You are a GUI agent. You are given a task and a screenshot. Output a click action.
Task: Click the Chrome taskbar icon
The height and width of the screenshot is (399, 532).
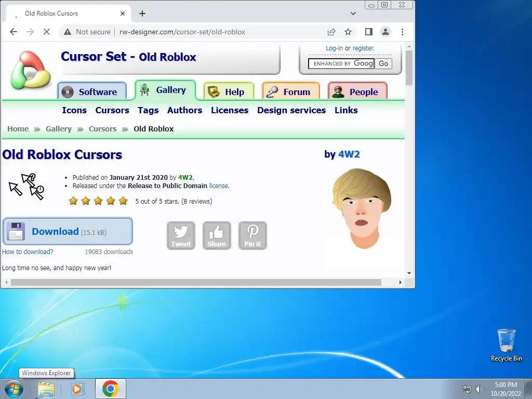click(x=111, y=389)
